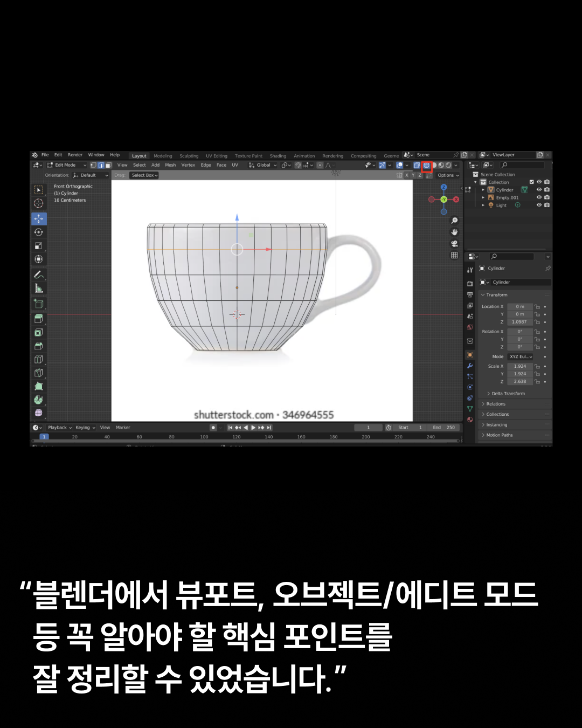Image resolution: width=582 pixels, height=728 pixels.
Task: Open Global transform orientation dropdown
Action: (262, 165)
